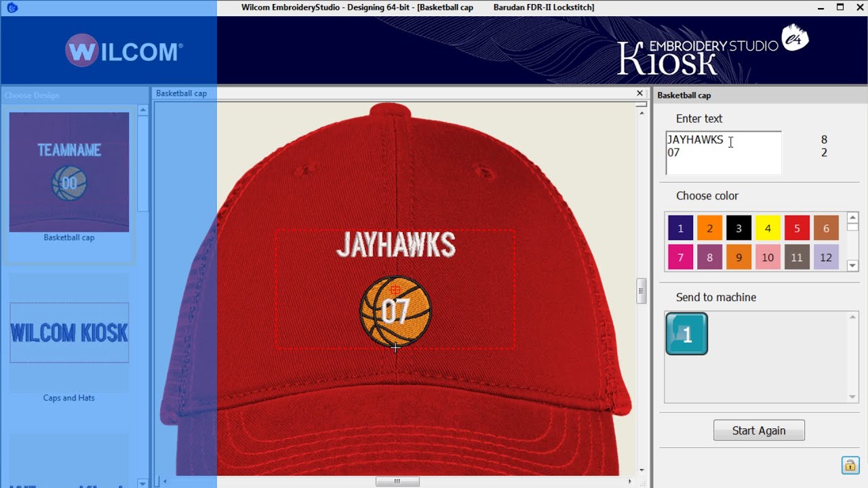Maximize the Wilcom EmbroideryStudio window
Screen dimensions: 868x488
tap(840, 7)
